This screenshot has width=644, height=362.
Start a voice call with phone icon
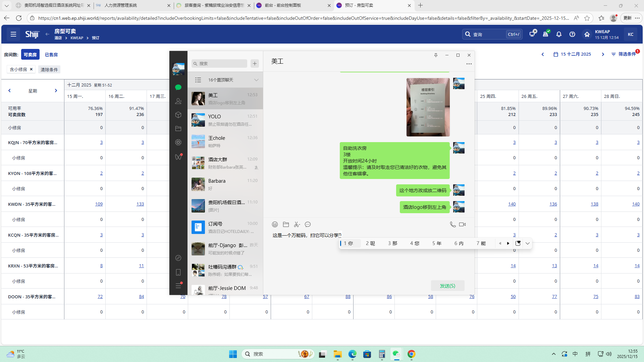pos(452,225)
